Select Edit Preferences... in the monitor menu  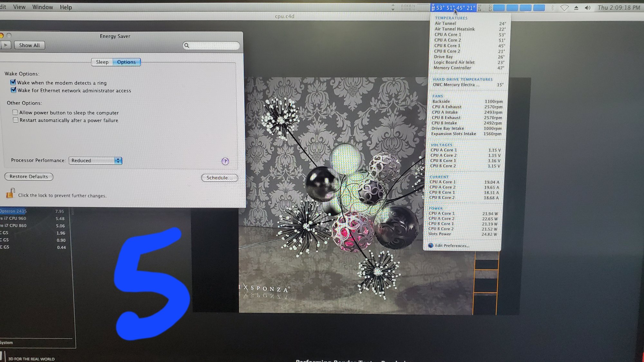tap(452, 246)
